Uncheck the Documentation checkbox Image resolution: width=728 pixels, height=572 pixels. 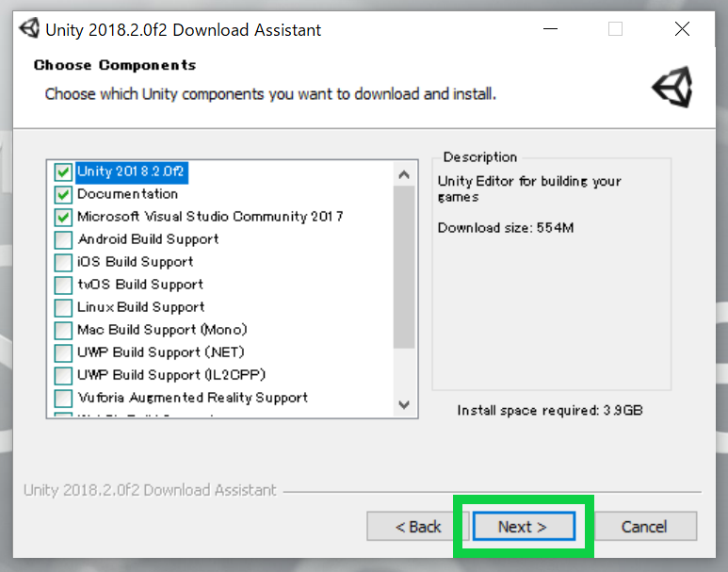pyautogui.click(x=63, y=194)
